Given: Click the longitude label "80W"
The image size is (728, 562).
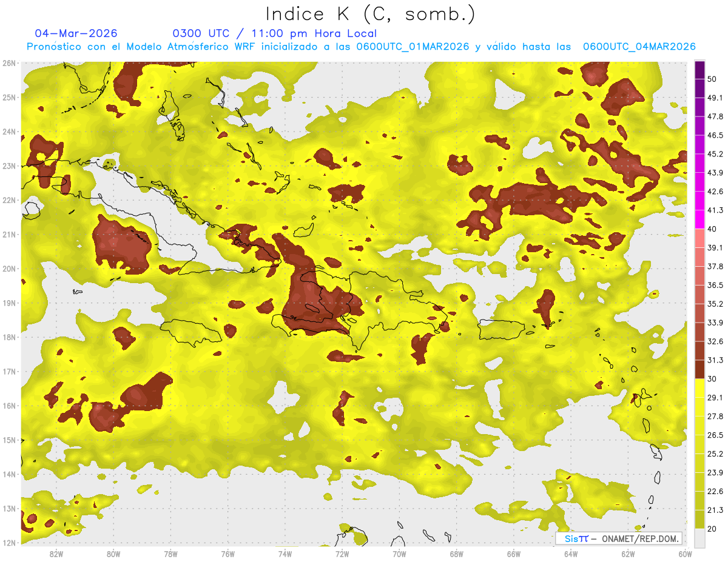Looking at the screenshot, I should click(x=113, y=554).
